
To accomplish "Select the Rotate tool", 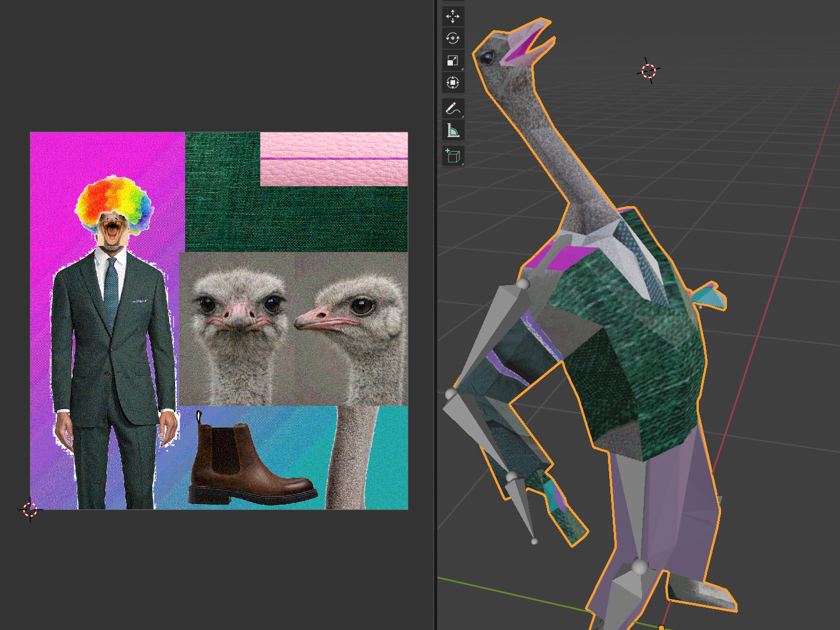I will pos(453,38).
